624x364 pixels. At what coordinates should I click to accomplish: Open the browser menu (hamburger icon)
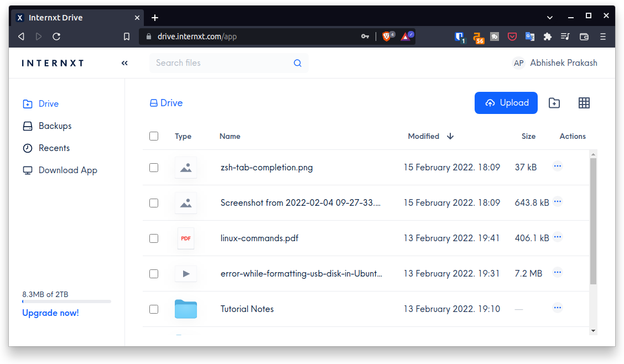[602, 37]
